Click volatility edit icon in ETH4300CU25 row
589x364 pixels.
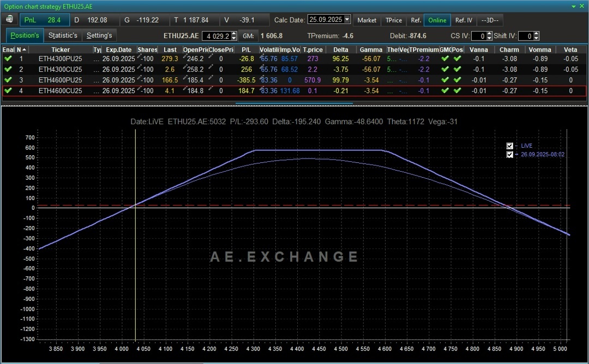pos(262,67)
